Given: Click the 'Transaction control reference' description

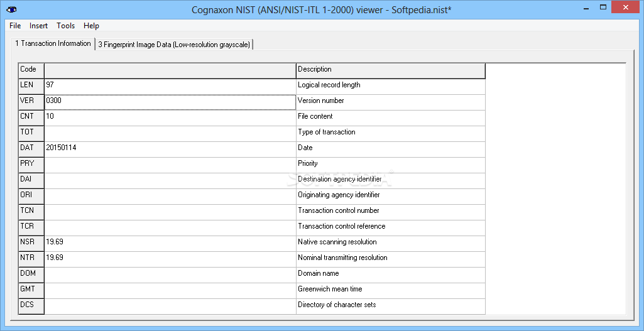Looking at the screenshot, I should point(391,228).
